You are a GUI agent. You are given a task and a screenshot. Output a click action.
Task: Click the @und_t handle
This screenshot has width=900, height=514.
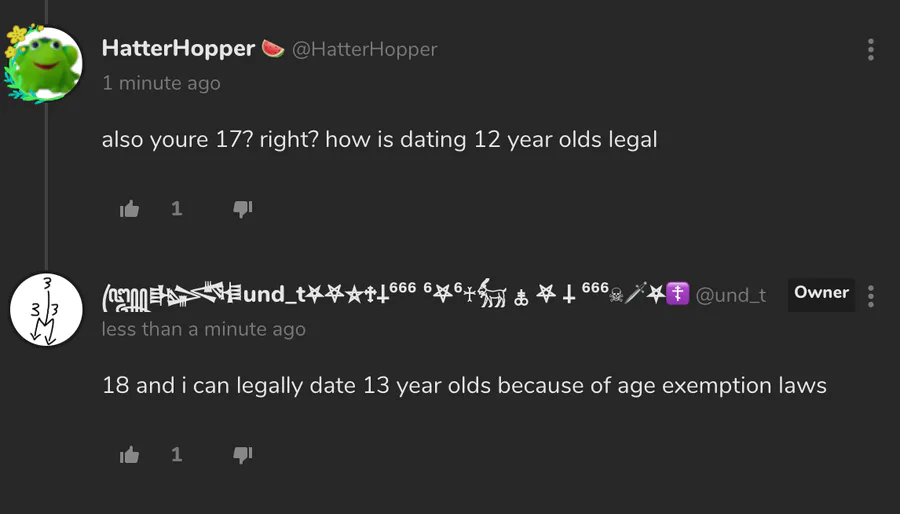point(731,295)
